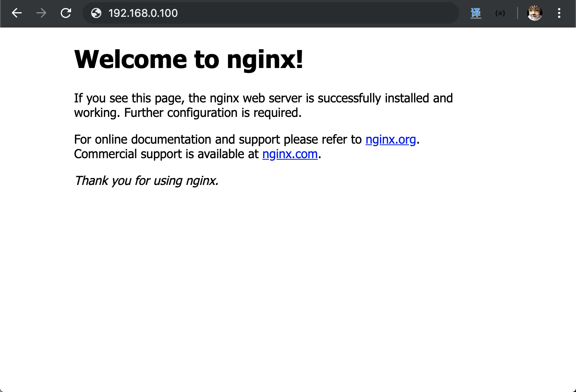Open the nginx.com link
The height and width of the screenshot is (392, 576).
tap(290, 154)
